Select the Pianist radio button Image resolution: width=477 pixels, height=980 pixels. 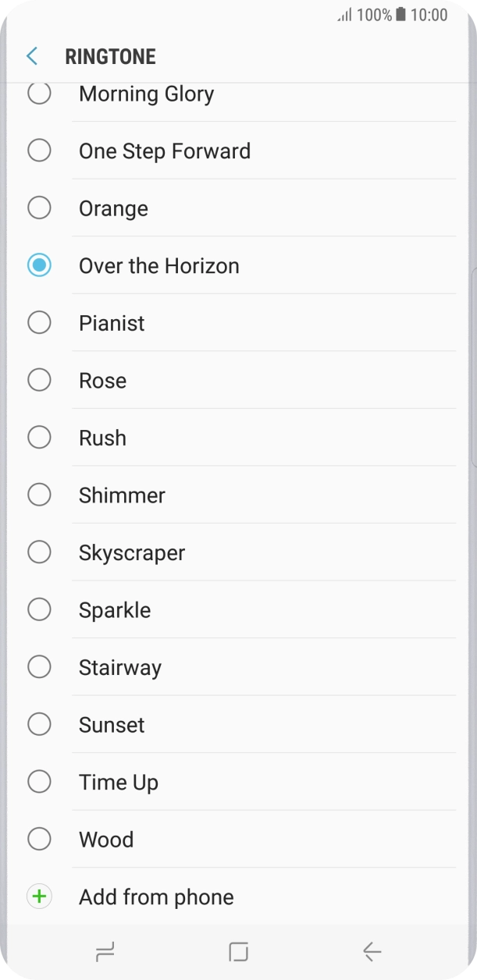click(39, 323)
